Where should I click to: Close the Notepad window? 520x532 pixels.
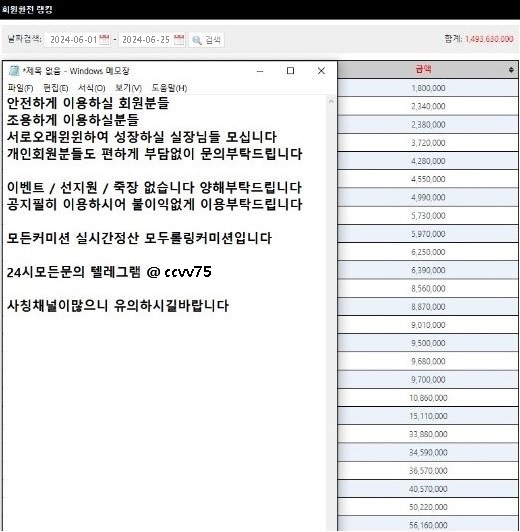click(x=321, y=71)
